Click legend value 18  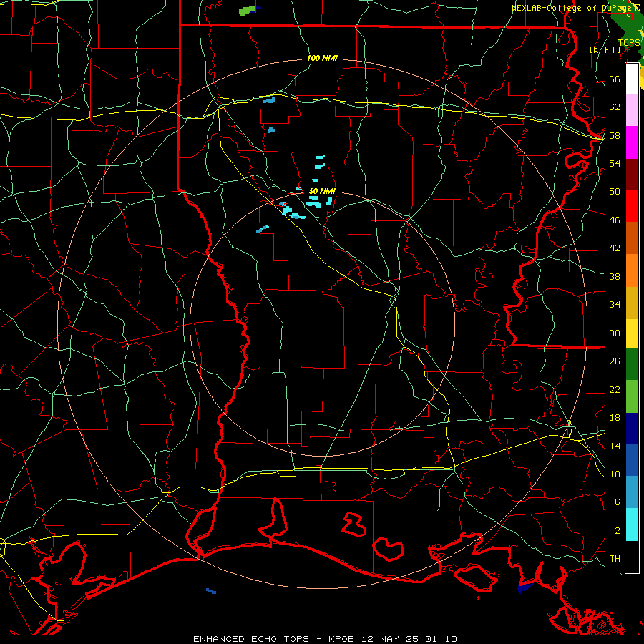[x=615, y=418]
